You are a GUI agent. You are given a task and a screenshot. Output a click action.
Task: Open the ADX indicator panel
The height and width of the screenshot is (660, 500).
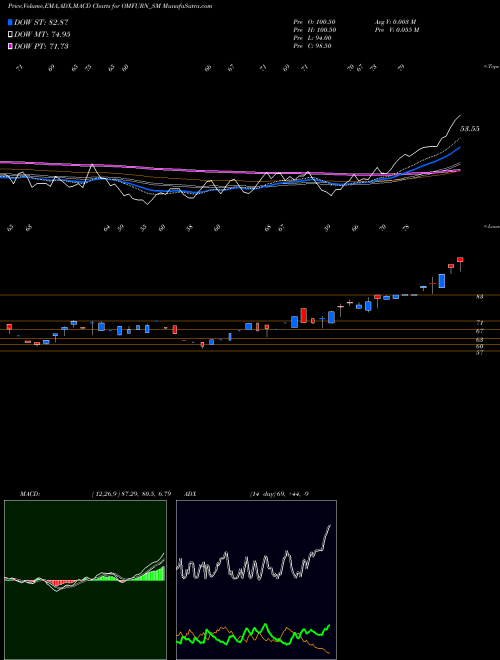tap(256, 580)
